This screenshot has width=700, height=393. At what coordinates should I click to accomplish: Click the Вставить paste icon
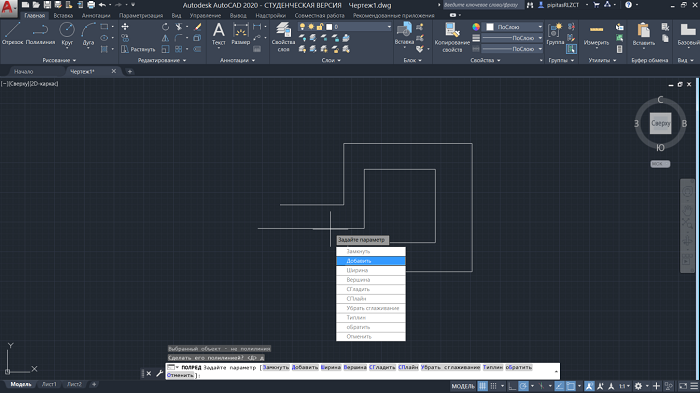pos(643,34)
